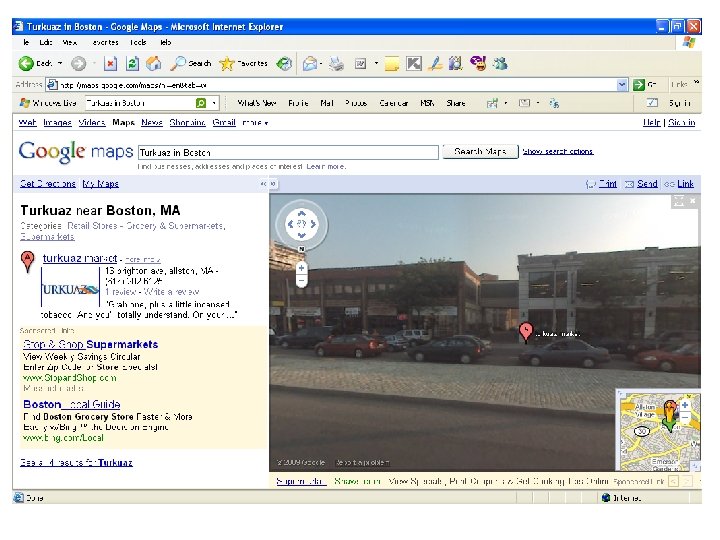
Task: Rotate street view left with the left arrow
Action: 290,224
